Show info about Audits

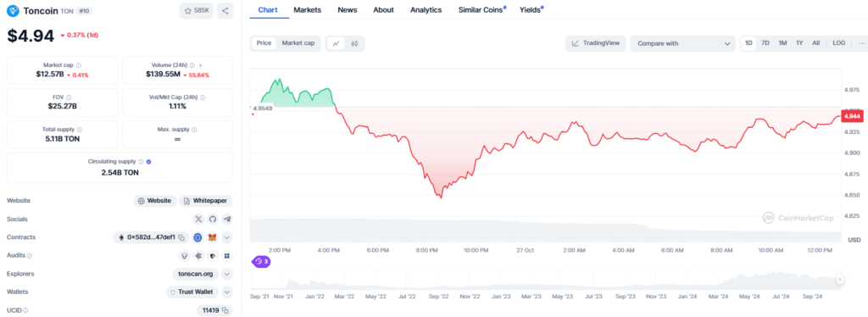(x=30, y=256)
